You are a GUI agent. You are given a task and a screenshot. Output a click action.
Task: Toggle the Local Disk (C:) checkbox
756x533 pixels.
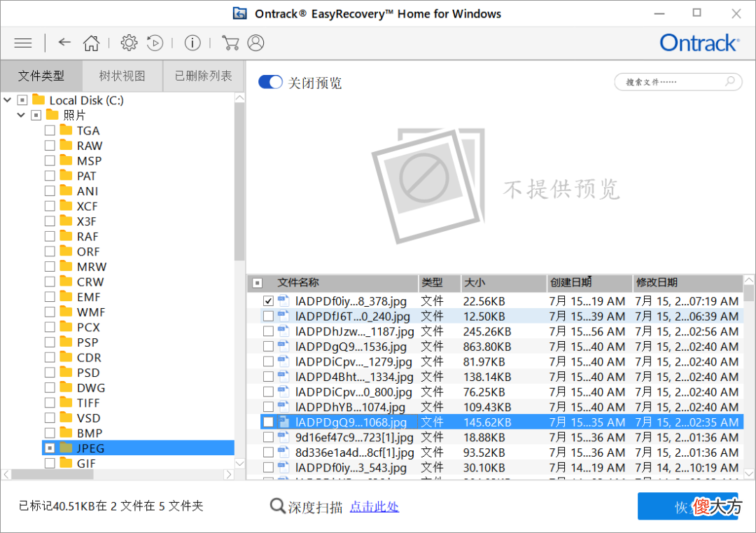(x=22, y=100)
